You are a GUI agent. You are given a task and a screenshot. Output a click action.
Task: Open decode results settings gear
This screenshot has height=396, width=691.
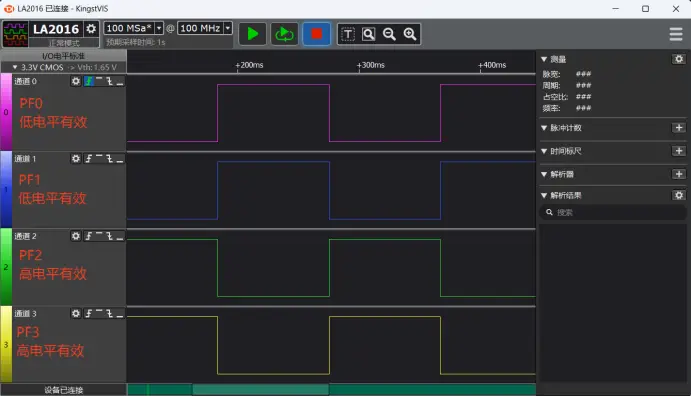679,195
